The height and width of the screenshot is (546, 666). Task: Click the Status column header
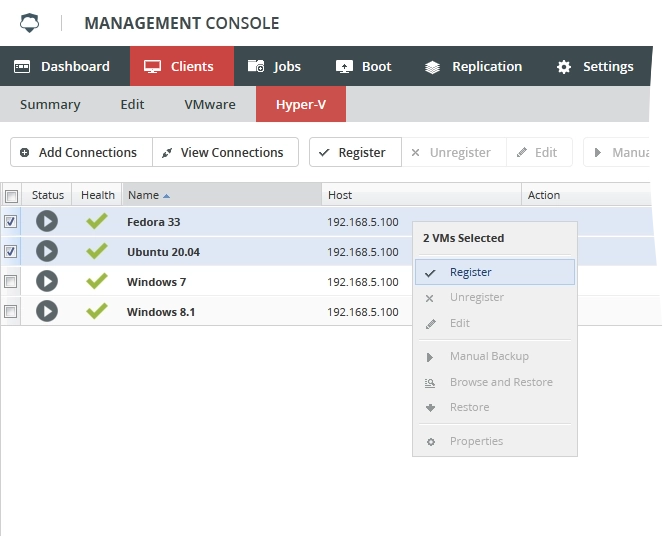47,195
